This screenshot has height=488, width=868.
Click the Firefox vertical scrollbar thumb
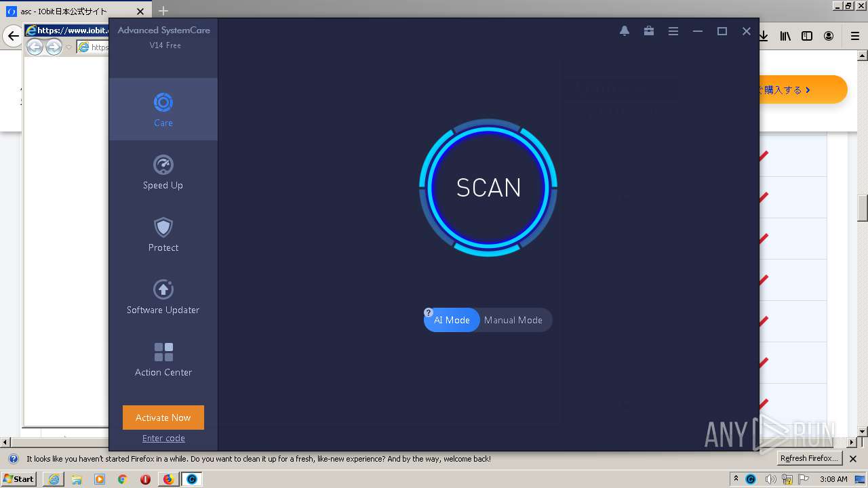point(863,209)
